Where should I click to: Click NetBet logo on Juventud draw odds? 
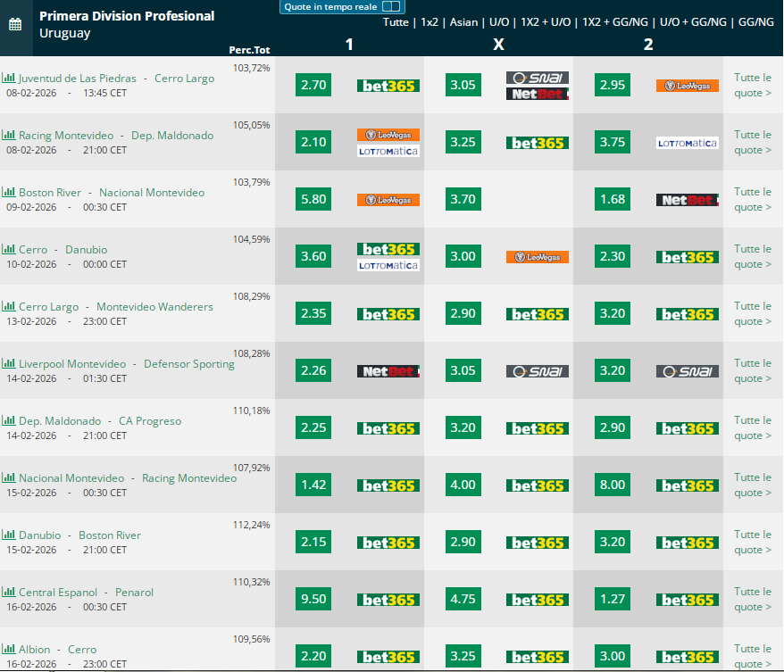coord(537,94)
